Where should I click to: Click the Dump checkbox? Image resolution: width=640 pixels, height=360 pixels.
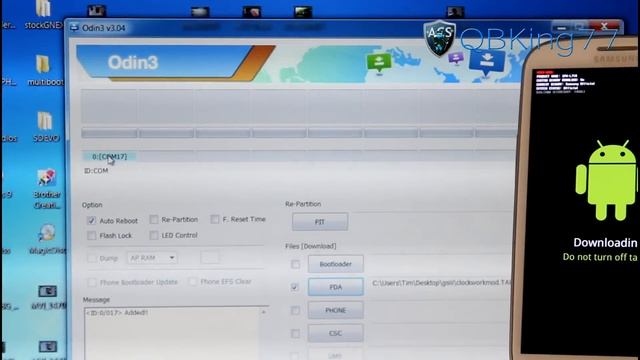pos(92,258)
